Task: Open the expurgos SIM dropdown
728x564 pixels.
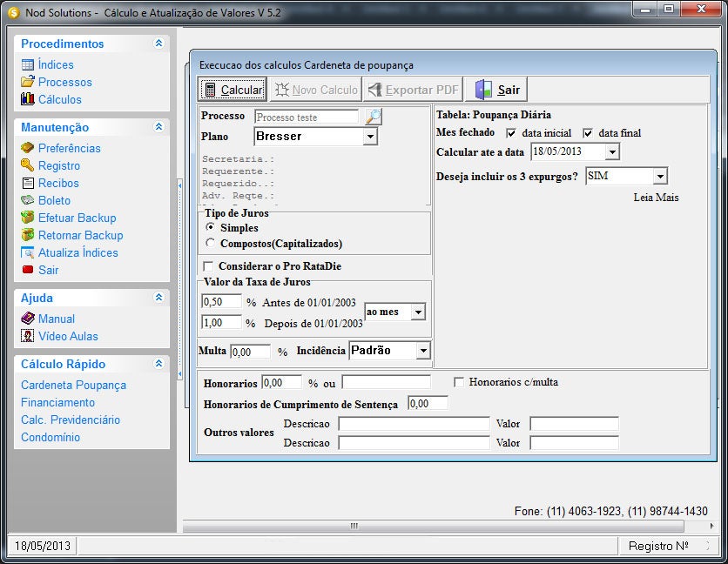Action: (660, 177)
